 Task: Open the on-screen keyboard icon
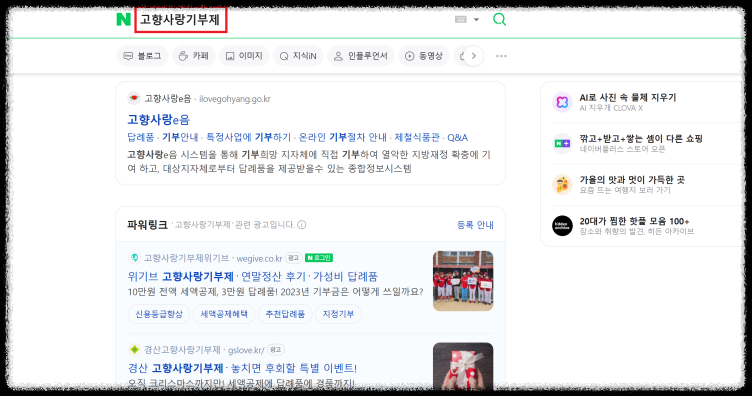[461, 19]
